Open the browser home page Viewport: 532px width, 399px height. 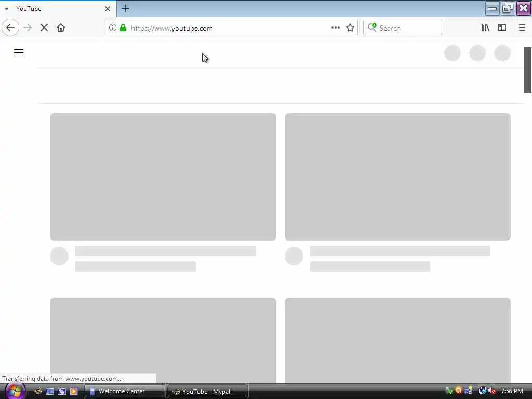pyautogui.click(x=61, y=28)
